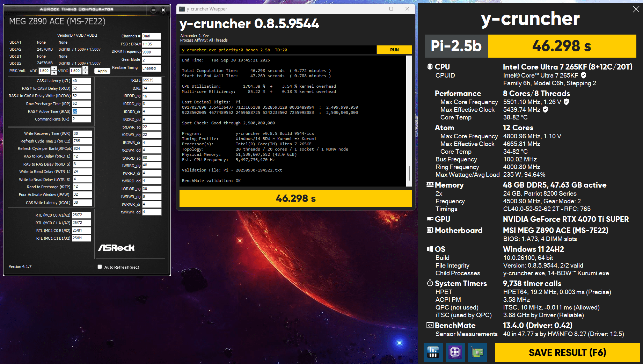Screen dimensions: 643x364
Task: Click 'MEG Z890 ACE (MS-7E22)' header text
Action: click(x=57, y=21)
